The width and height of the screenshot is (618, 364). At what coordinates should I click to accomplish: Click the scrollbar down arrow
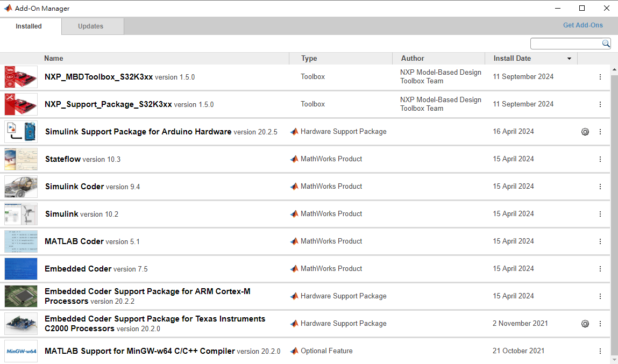pos(614,359)
